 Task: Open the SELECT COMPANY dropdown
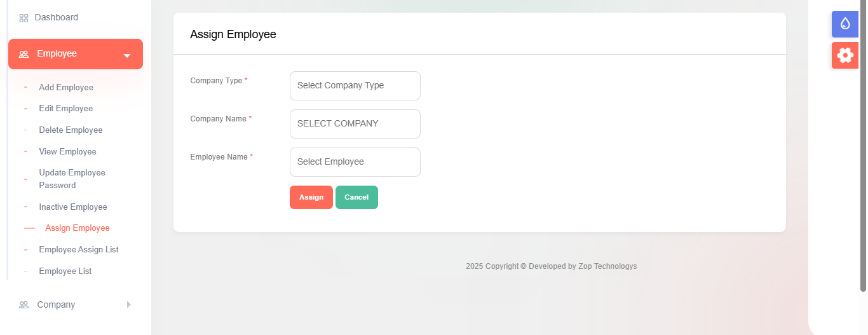click(355, 124)
